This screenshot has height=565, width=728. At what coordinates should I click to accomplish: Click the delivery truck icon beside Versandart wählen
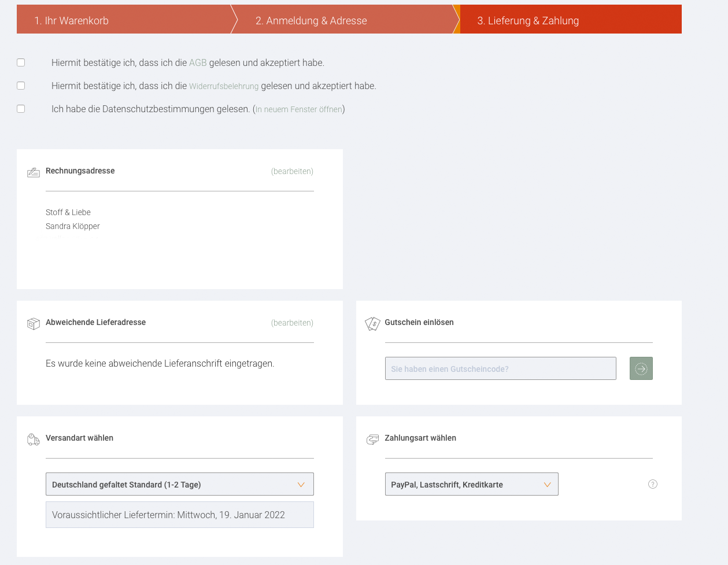(34, 440)
